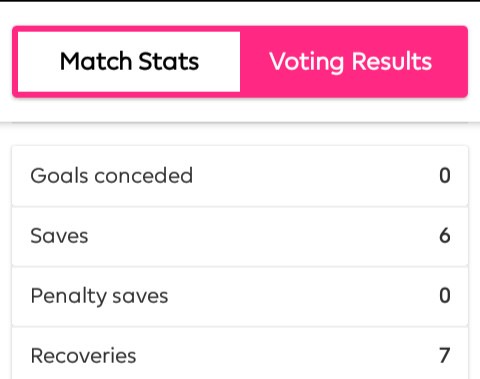Click the word Match in the selected tab

(96, 61)
